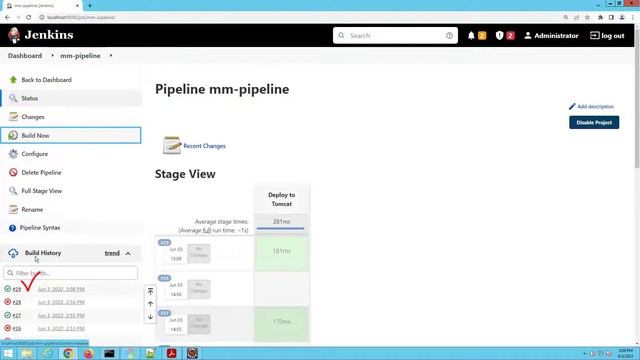Click the Deploy to Tomcat stage header
The image size is (640, 360).
pos(281,199)
